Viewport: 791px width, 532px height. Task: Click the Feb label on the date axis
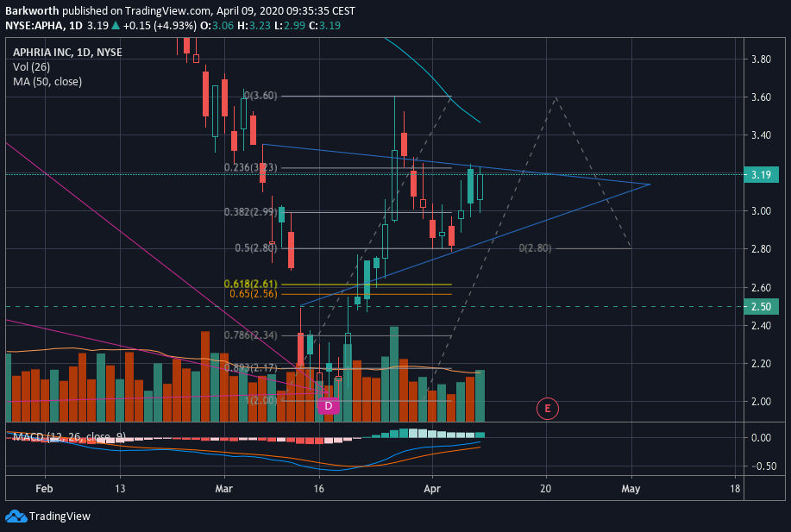[x=44, y=489]
